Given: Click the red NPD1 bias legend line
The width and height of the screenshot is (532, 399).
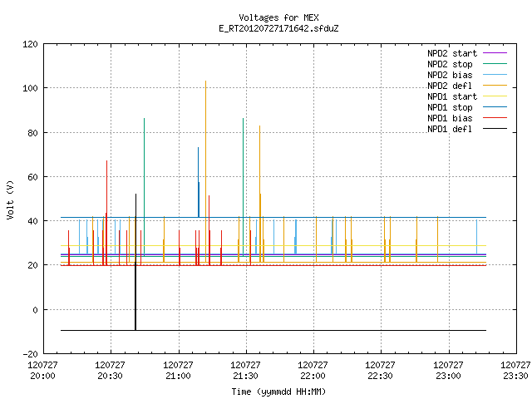Looking at the screenshot, I should tap(495, 118).
